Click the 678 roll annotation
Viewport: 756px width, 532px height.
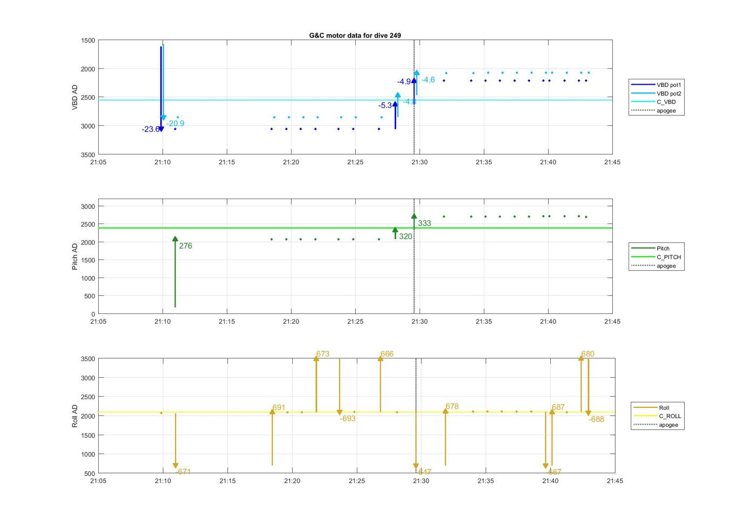(x=452, y=406)
